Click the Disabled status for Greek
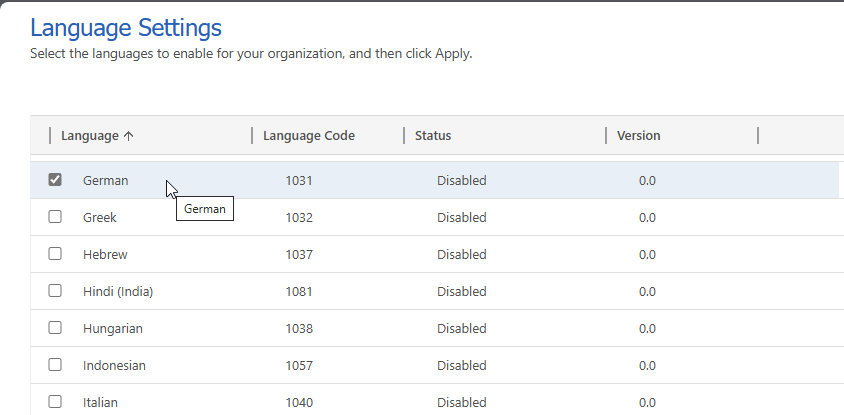The image size is (844, 415). (x=461, y=218)
